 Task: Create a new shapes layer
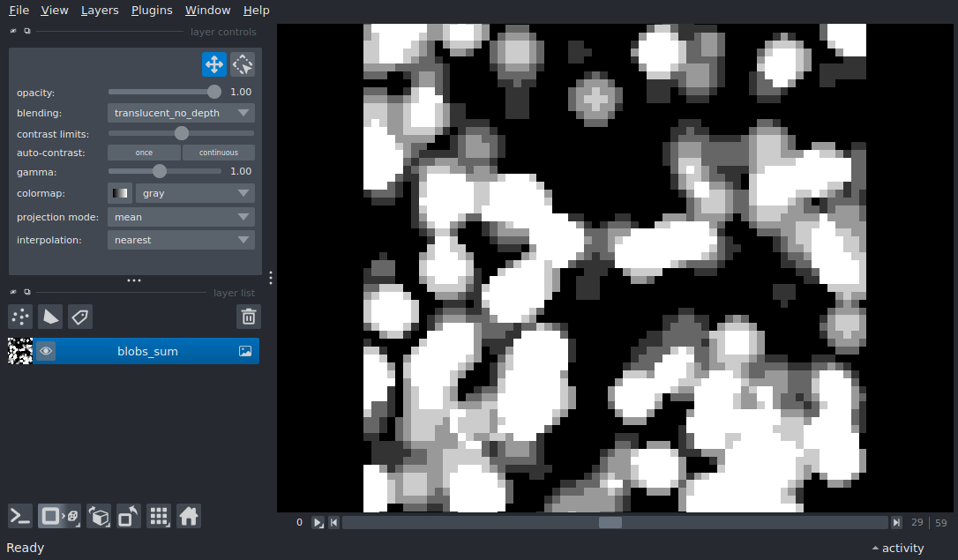click(50, 317)
